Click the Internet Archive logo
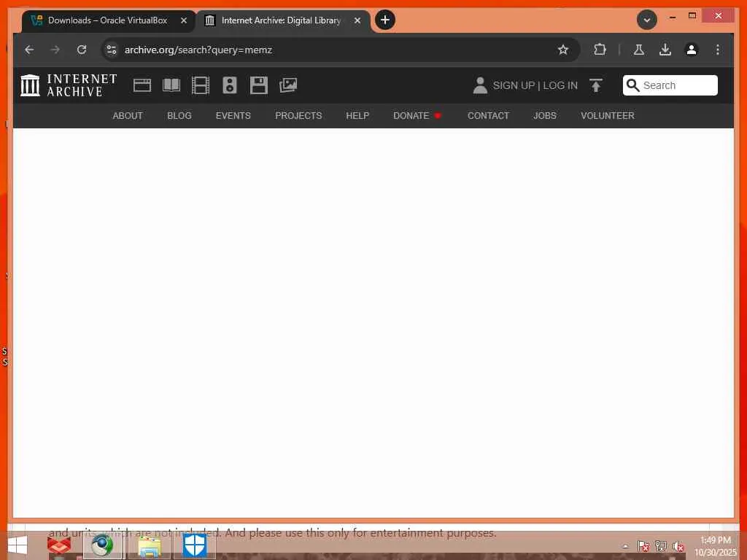The image size is (747, 560). tap(69, 85)
